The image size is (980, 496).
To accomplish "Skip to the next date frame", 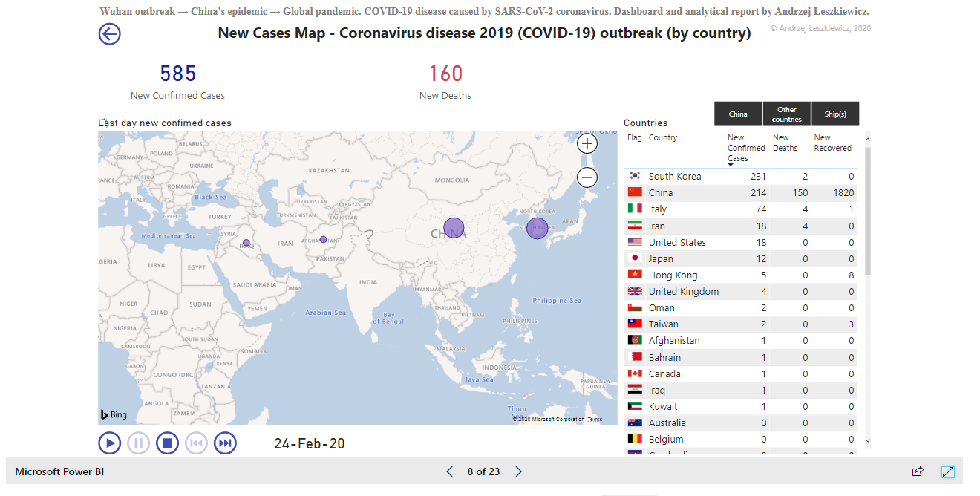I will coord(225,443).
